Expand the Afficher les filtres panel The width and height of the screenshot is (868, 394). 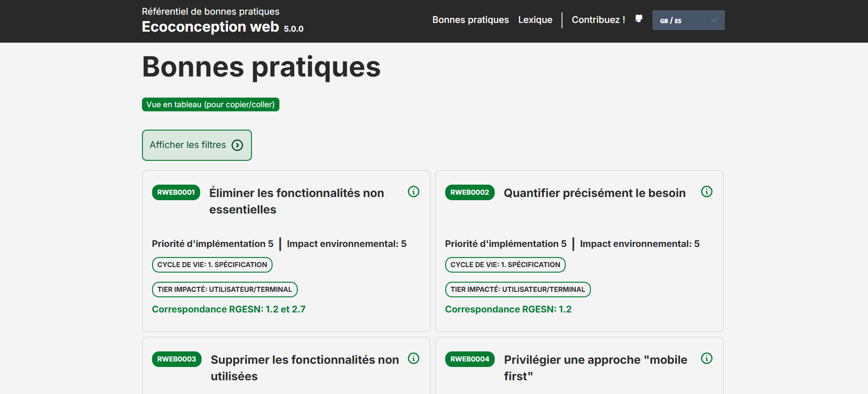pos(196,145)
